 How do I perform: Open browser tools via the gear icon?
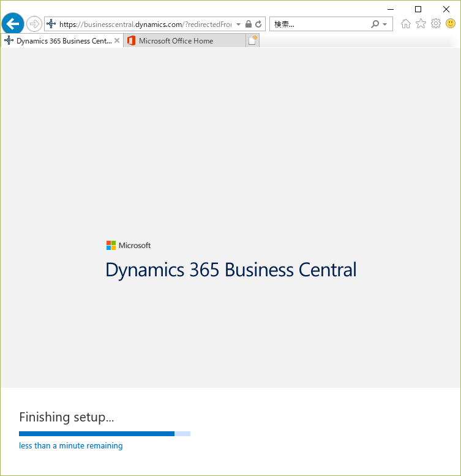[x=436, y=24]
